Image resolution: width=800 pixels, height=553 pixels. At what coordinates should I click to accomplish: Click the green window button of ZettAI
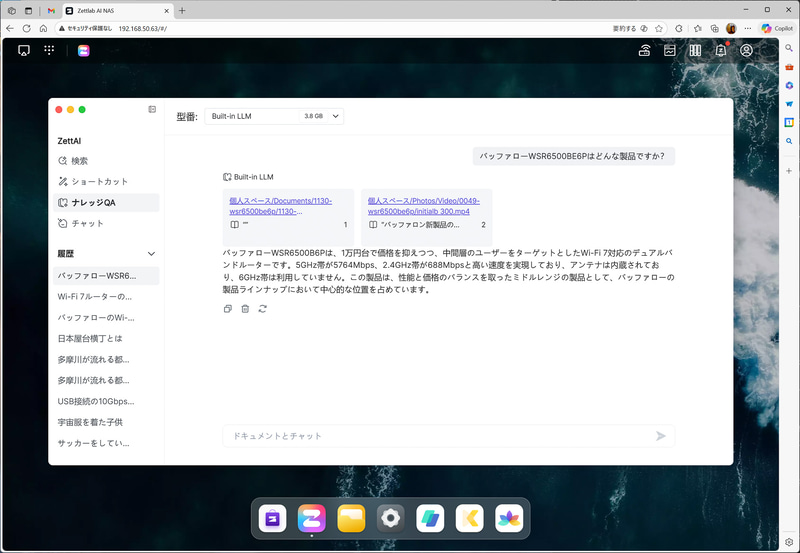82,110
